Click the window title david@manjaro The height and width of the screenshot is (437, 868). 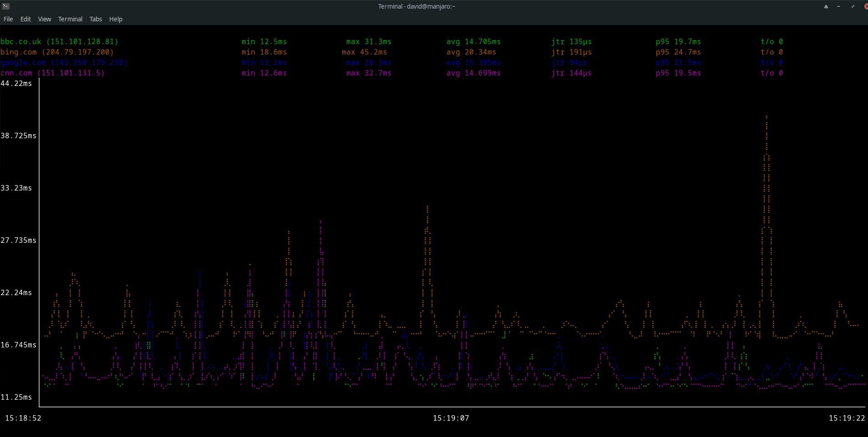point(416,6)
